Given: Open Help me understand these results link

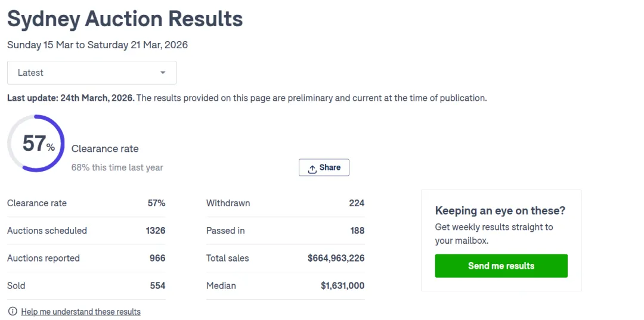Looking at the screenshot, I should [x=80, y=312].
